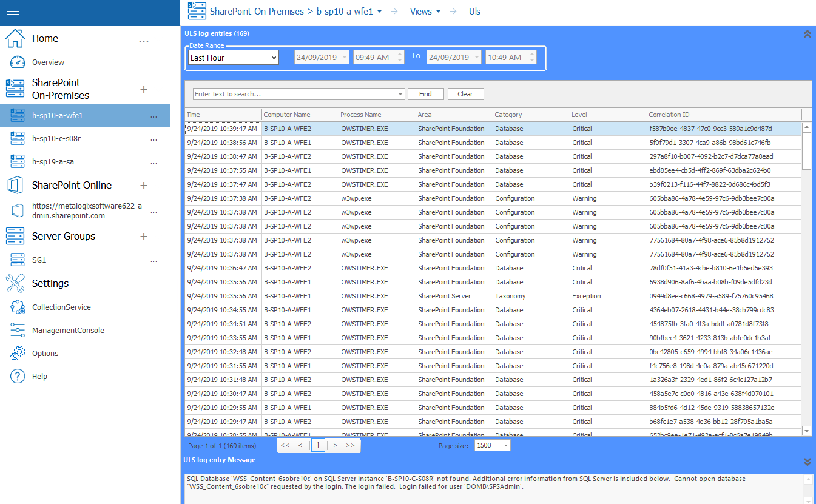Viewport: 816px width, 504px height.
Task: Collapse the ULS log entry Message panel
Action: click(807, 462)
